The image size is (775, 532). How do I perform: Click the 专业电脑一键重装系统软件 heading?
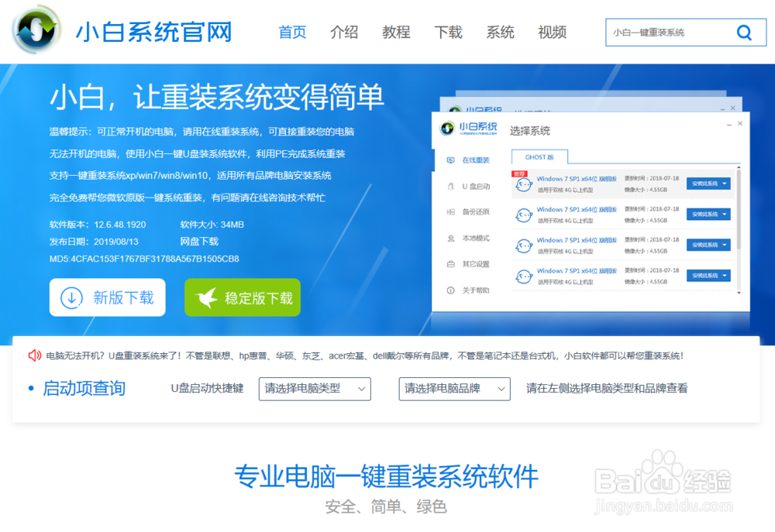click(x=387, y=476)
